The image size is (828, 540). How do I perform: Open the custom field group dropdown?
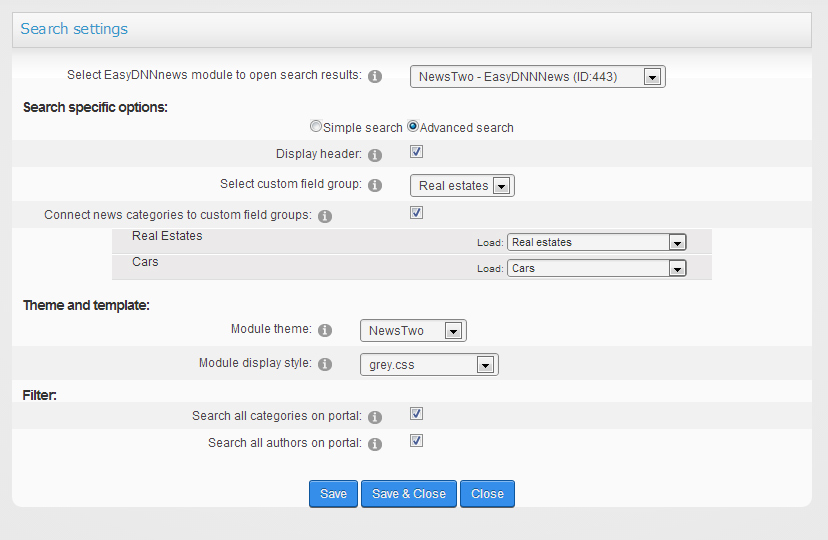(462, 186)
